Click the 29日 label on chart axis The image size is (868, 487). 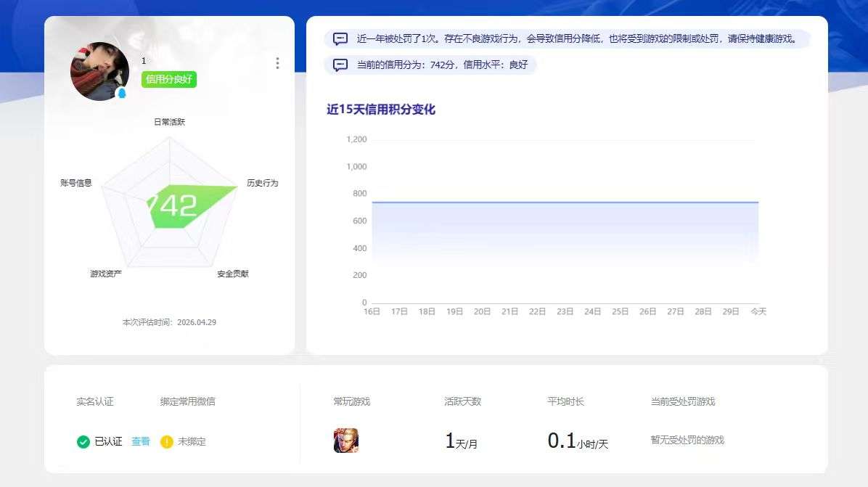pyautogui.click(x=731, y=311)
